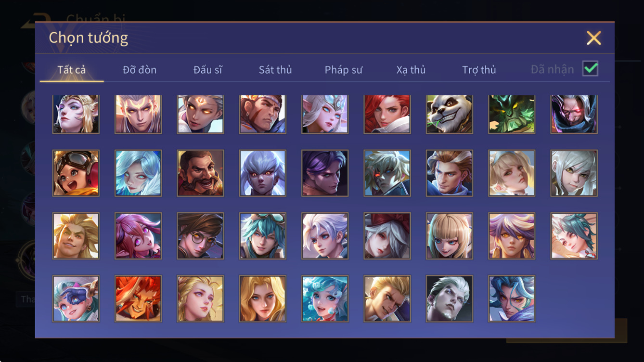Select the Tất cả tab

pyautogui.click(x=72, y=70)
